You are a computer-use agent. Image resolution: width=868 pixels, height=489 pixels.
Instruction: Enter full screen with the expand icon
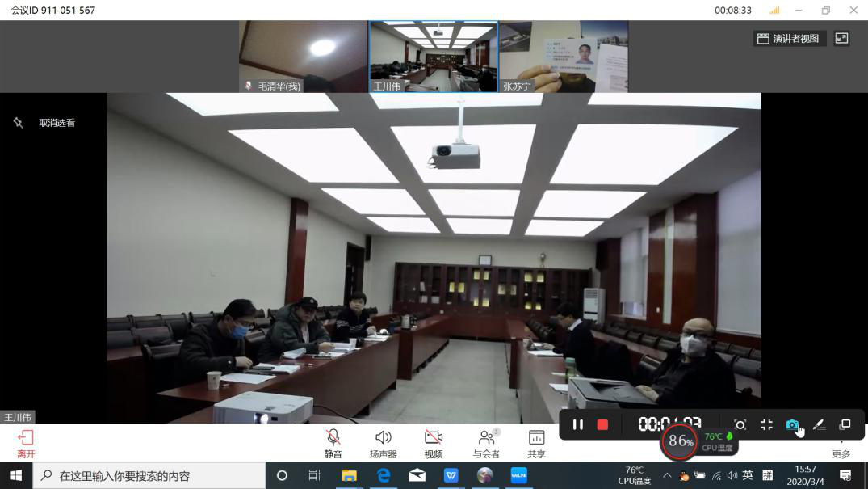pyautogui.click(x=841, y=38)
